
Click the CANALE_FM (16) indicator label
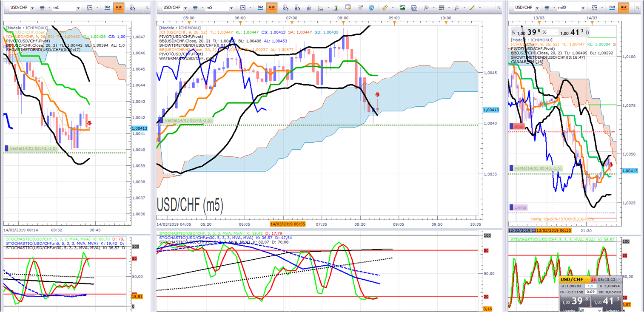coord(528,62)
